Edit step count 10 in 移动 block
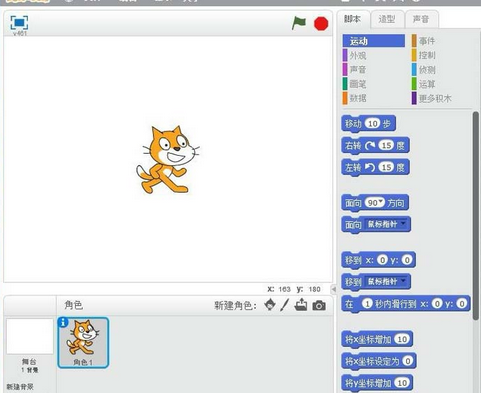This screenshot has height=393, width=481. (x=372, y=124)
